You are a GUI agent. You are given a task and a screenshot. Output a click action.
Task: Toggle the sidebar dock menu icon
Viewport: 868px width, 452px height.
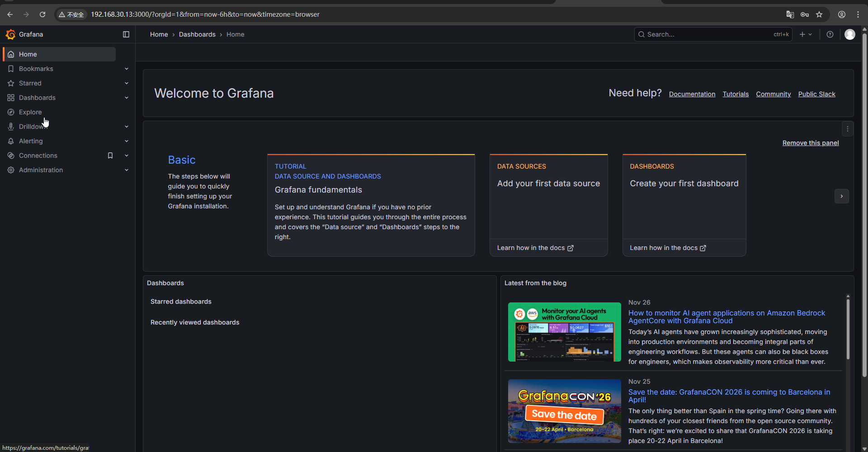126,34
